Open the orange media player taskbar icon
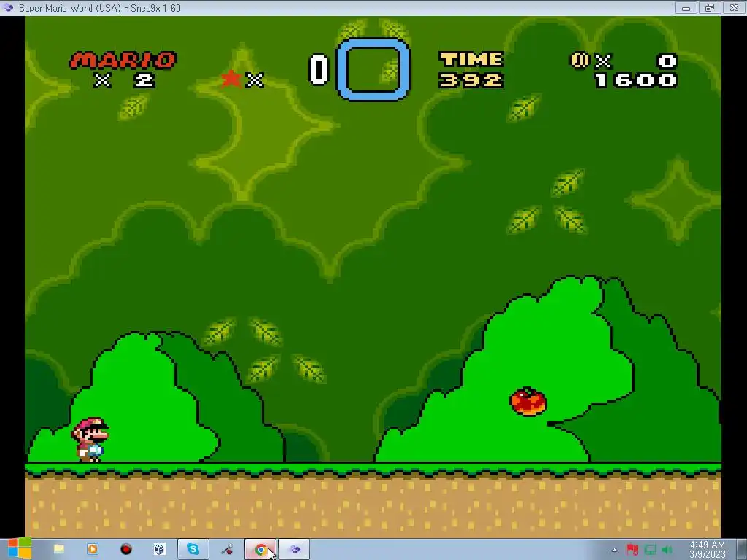Image resolution: width=747 pixels, height=560 pixels. coord(93,550)
